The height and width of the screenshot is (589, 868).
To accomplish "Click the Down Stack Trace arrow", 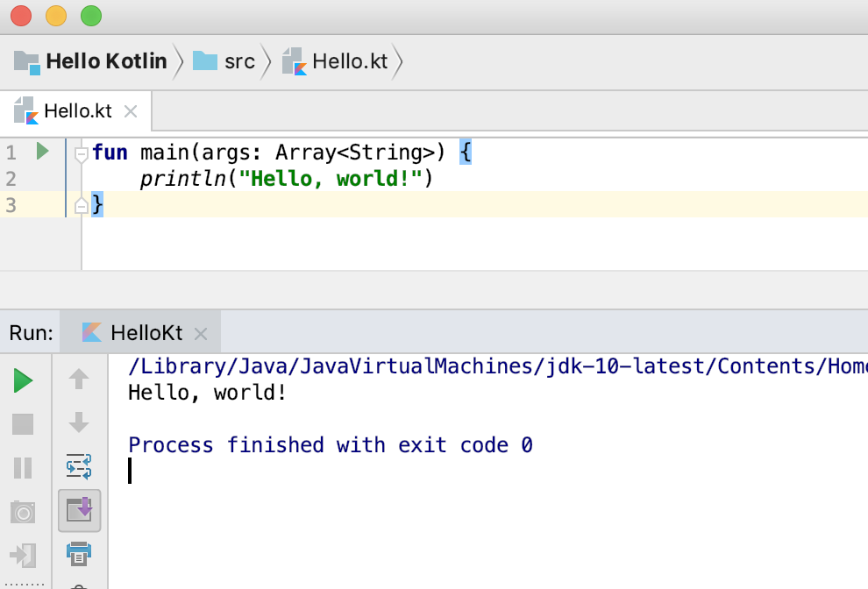I will click(79, 422).
